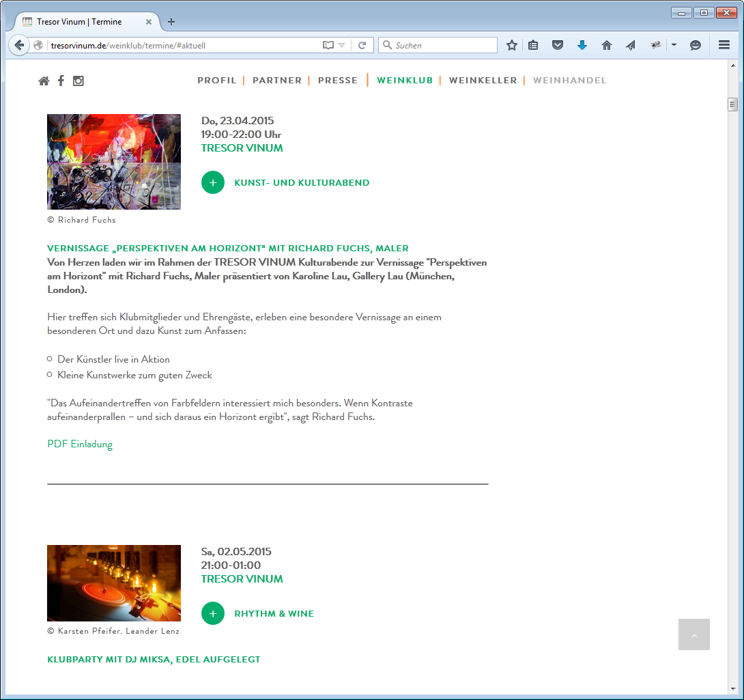Open the Instagram icon link
The width and height of the screenshot is (744, 700).
point(78,81)
